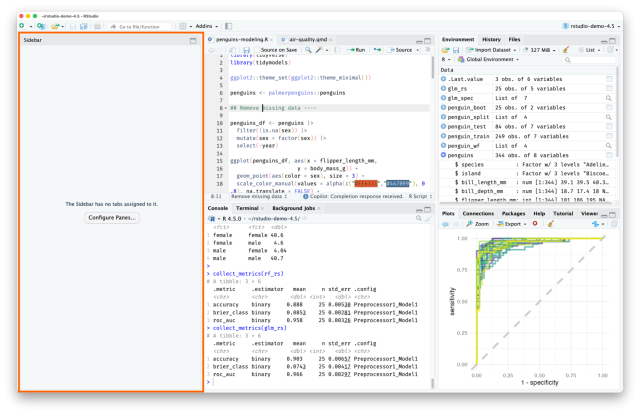Image resolution: width=640 pixels, height=415 pixels.
Task: Click the re-run previous code region icon
Action: (x=378, y=50)
